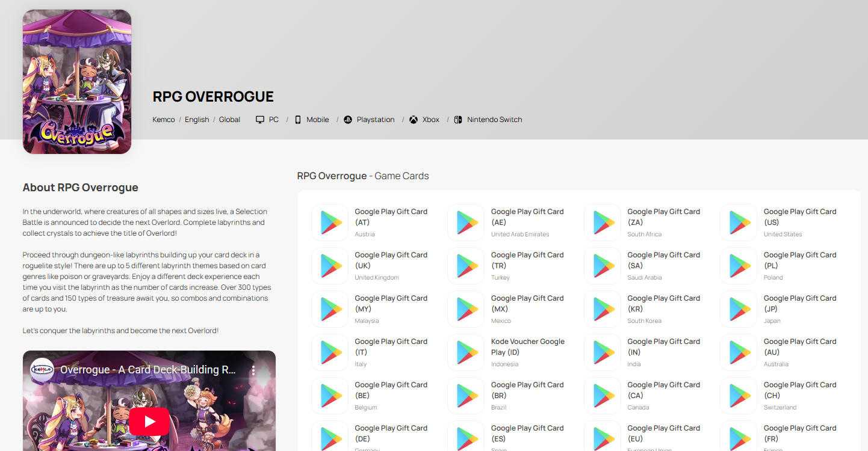Click the Nintendo Switch icon
The image size is (868, 451).
click(459, 120)
